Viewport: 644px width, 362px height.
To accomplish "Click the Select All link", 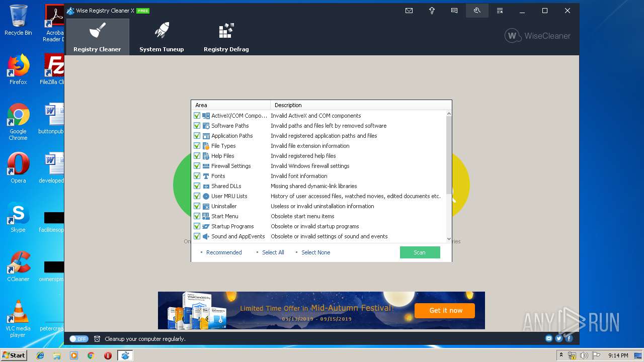I will tap(273, 252).
